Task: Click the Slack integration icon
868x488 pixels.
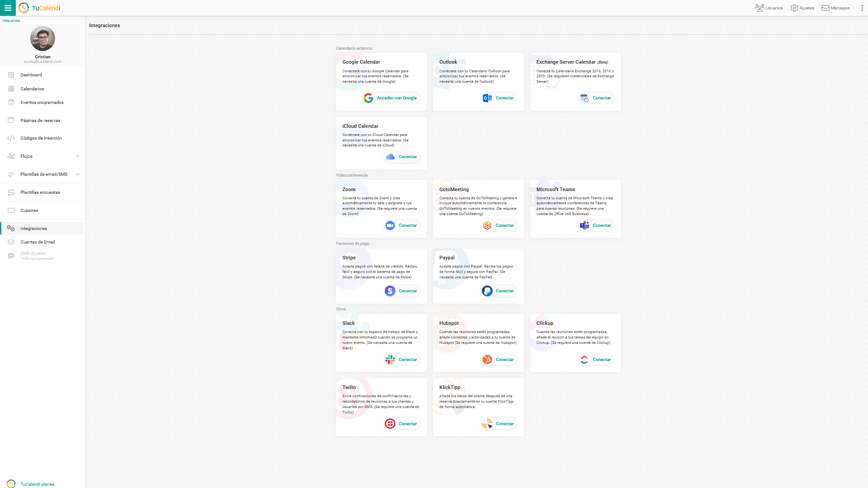Action: [x=390, y=359]
